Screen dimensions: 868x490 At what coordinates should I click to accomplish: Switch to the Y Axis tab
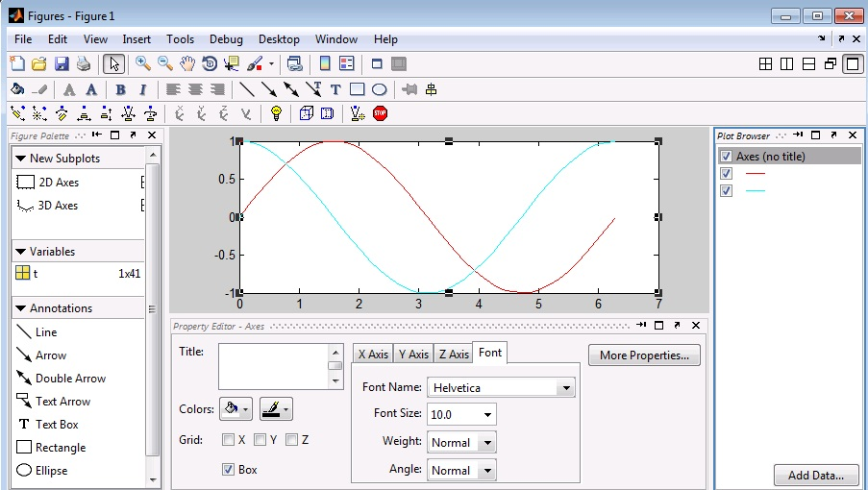pyautogui.click(x=413, y=354)
